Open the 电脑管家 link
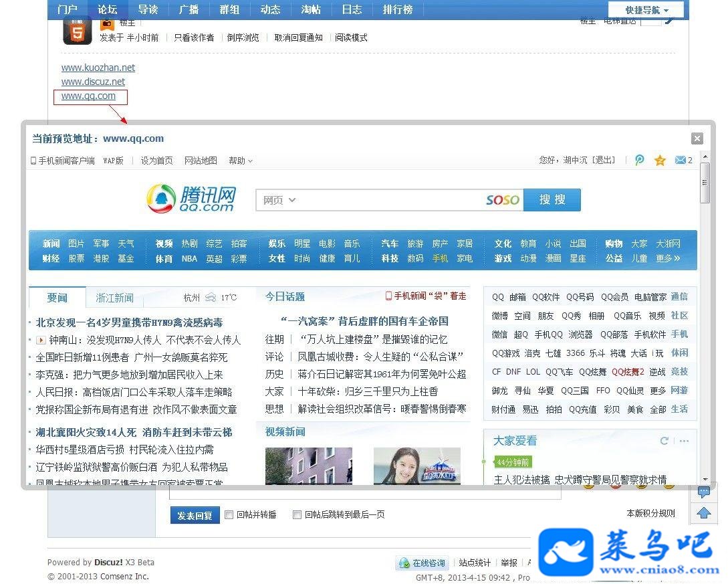This screenshot has height=584, width=728. 650,297
